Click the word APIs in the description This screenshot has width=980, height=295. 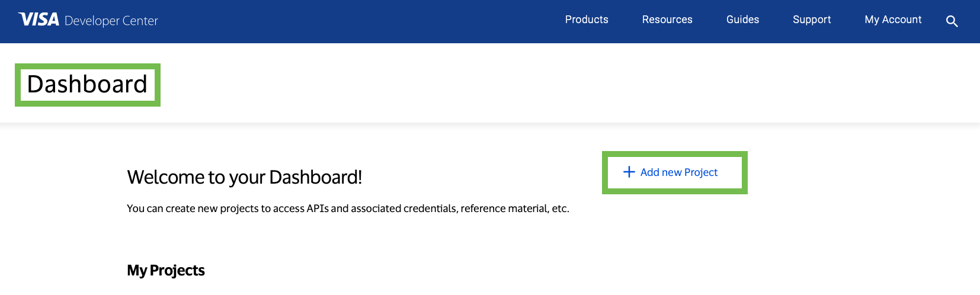pyautogui.click(x=318, y=209)
